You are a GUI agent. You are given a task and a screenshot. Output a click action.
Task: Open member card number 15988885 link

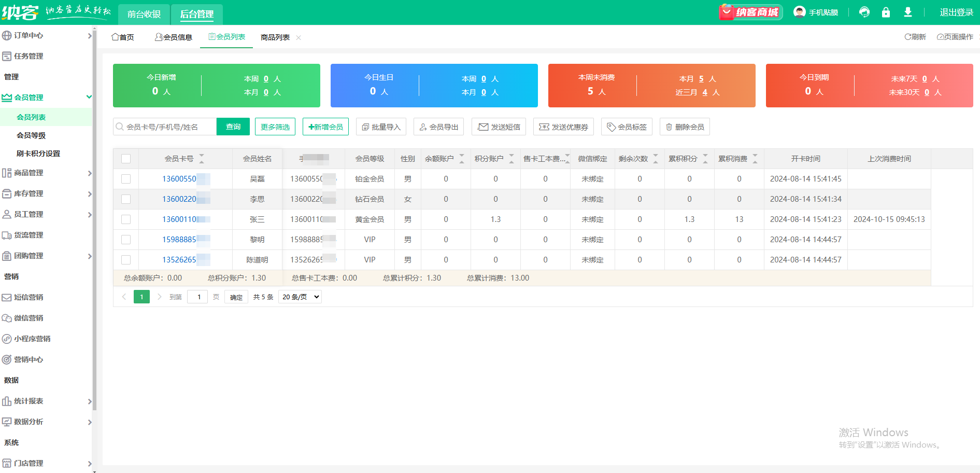(x=179, y=240)
